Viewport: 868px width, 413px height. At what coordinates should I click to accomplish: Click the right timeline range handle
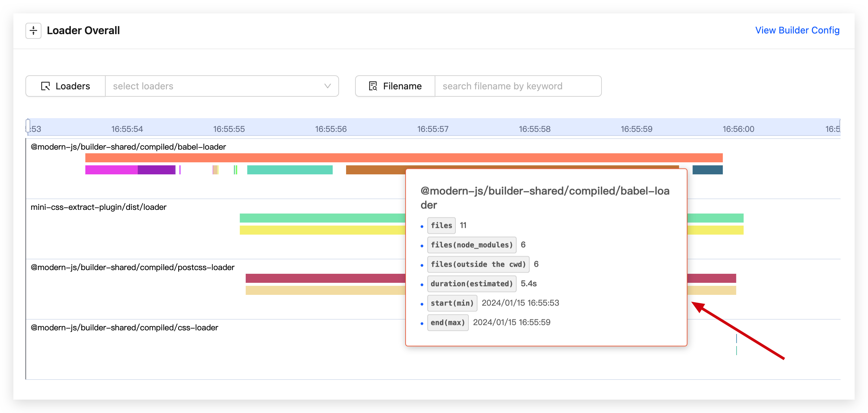(840, 126)
